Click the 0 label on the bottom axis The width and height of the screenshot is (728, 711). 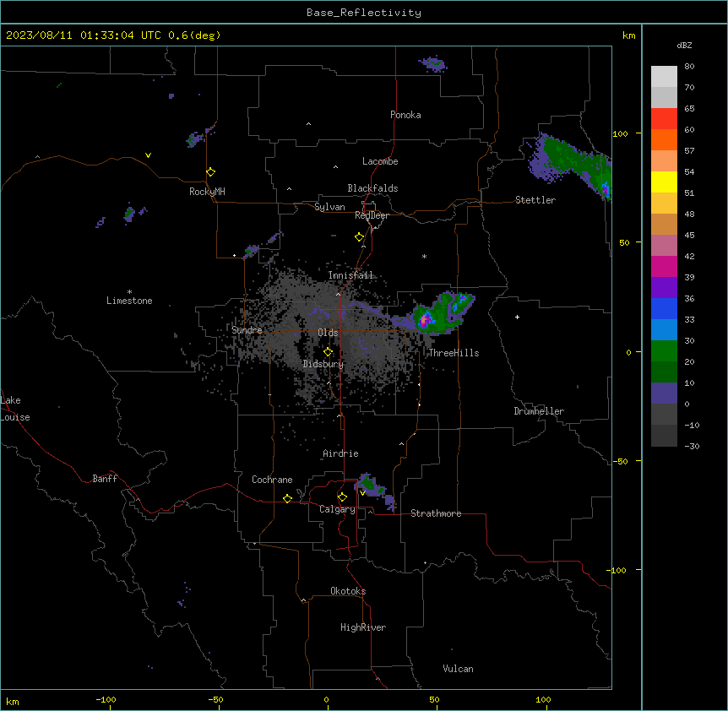pyautogui.click(x=326, y=699)
